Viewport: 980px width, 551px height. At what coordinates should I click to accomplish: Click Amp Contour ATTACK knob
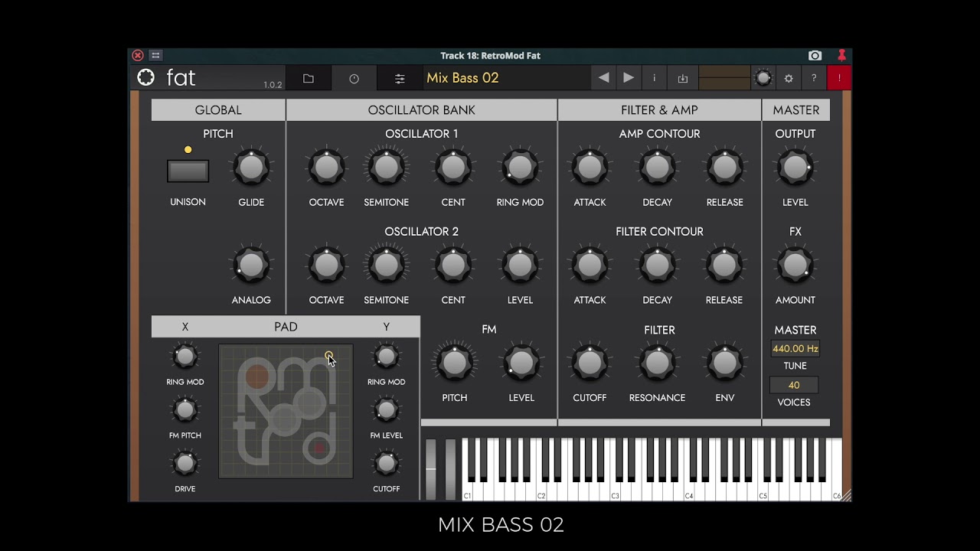(590, 168)
